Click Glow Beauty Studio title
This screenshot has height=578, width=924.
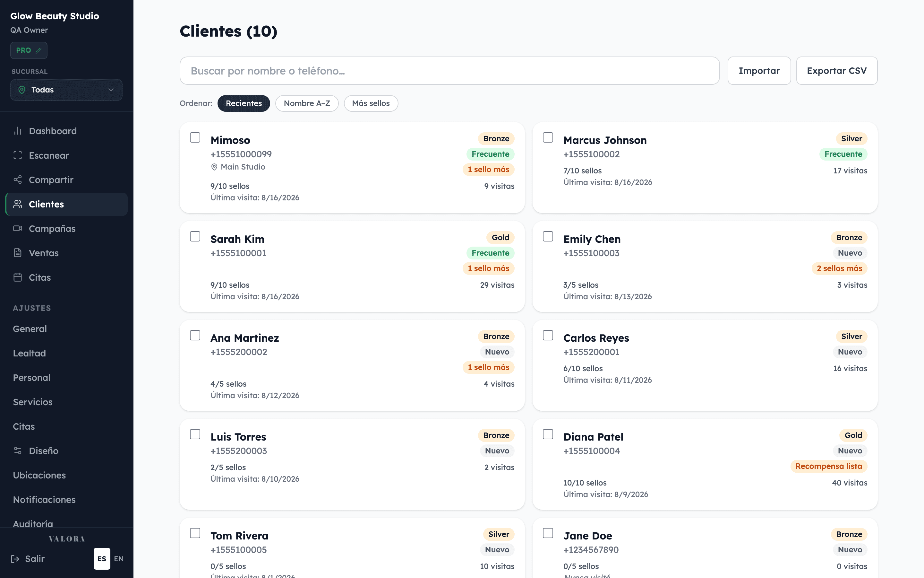tap(55, 16)
